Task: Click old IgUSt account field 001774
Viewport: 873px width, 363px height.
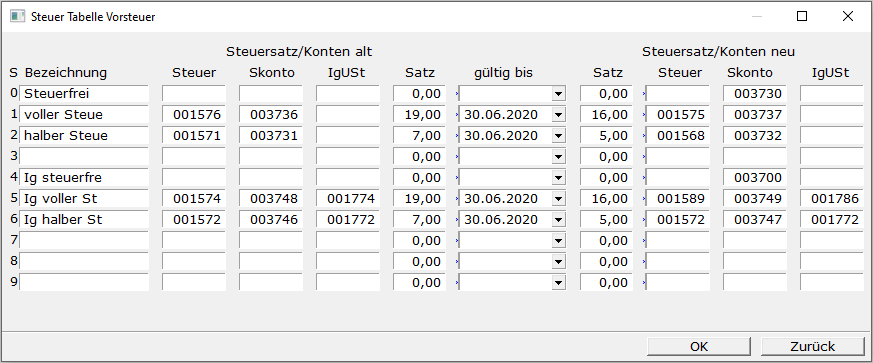Action: [x=347, y=199]
